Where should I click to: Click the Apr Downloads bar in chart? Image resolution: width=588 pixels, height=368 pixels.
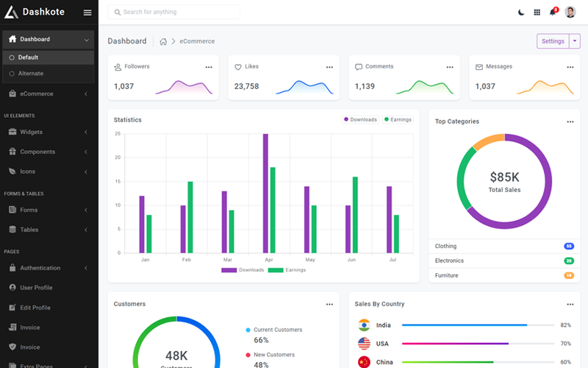coord(265,194)
